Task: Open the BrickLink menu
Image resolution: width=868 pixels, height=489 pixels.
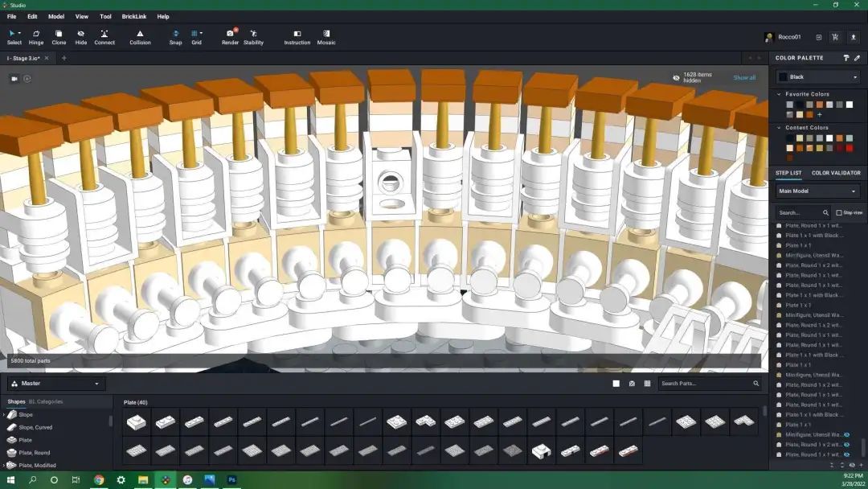Action: (134, 17)
